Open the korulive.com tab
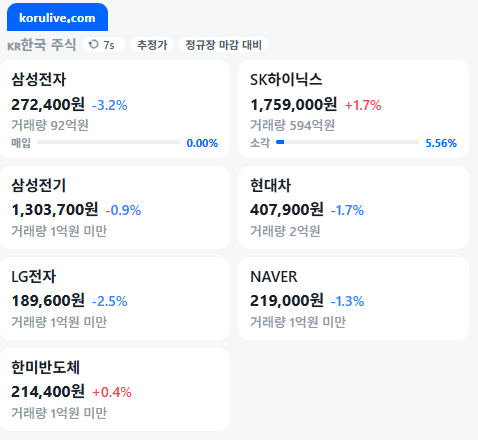Screen dimensions: 478x440 [x=57, y=17]
